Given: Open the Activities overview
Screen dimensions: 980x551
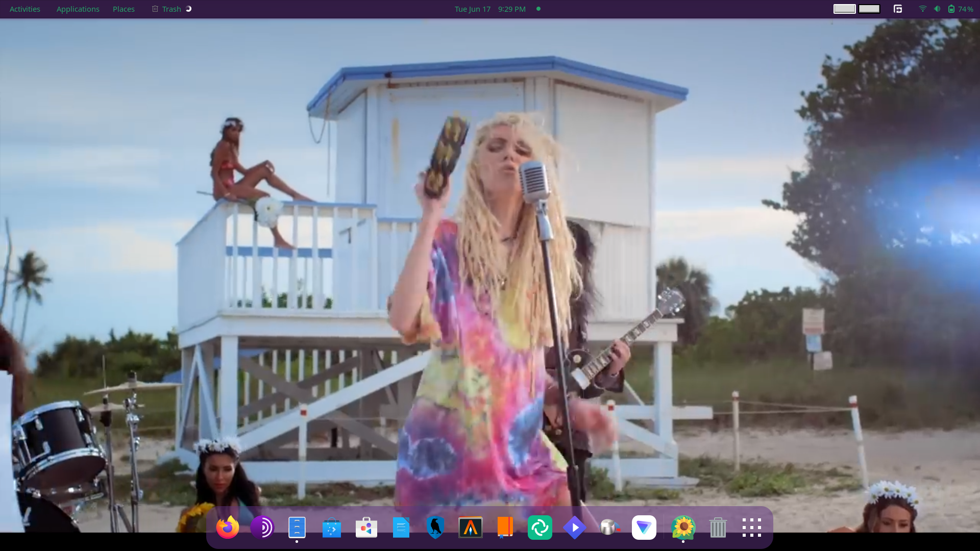Looking at the screenshot, I should tap(25, 9).
